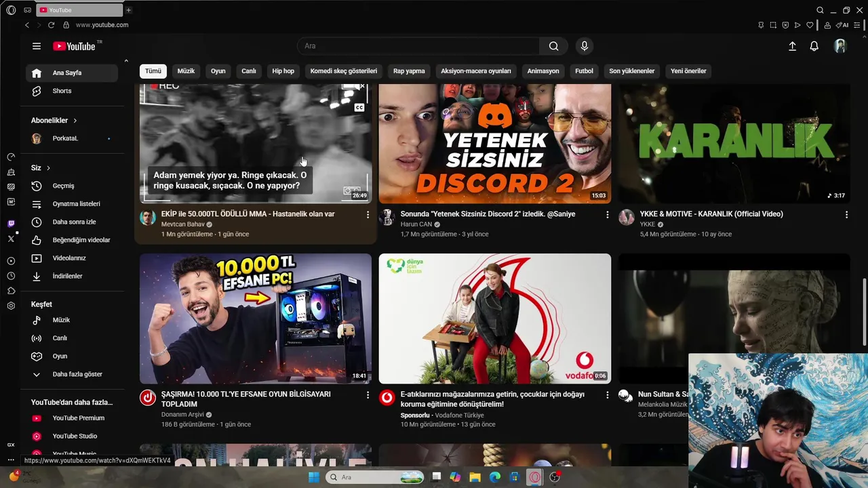Select the Futbol filter chip
868x488 pixels.
point(584,71)
